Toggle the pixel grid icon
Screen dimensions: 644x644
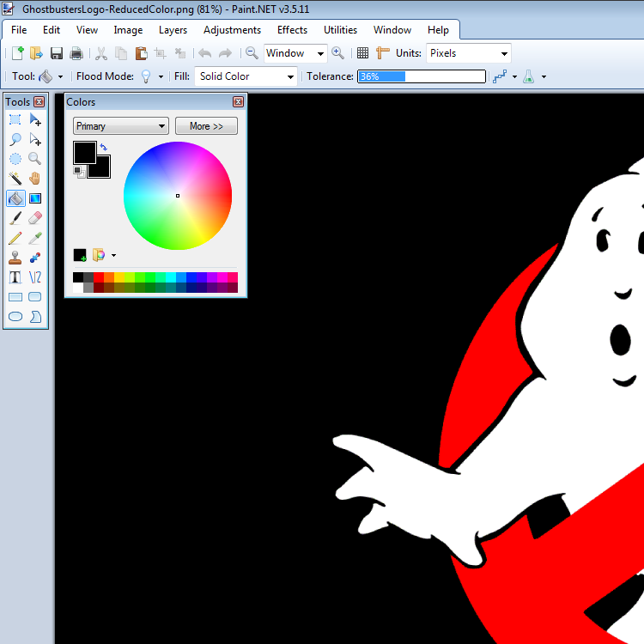pyautogui.click(x=362, y=53)
